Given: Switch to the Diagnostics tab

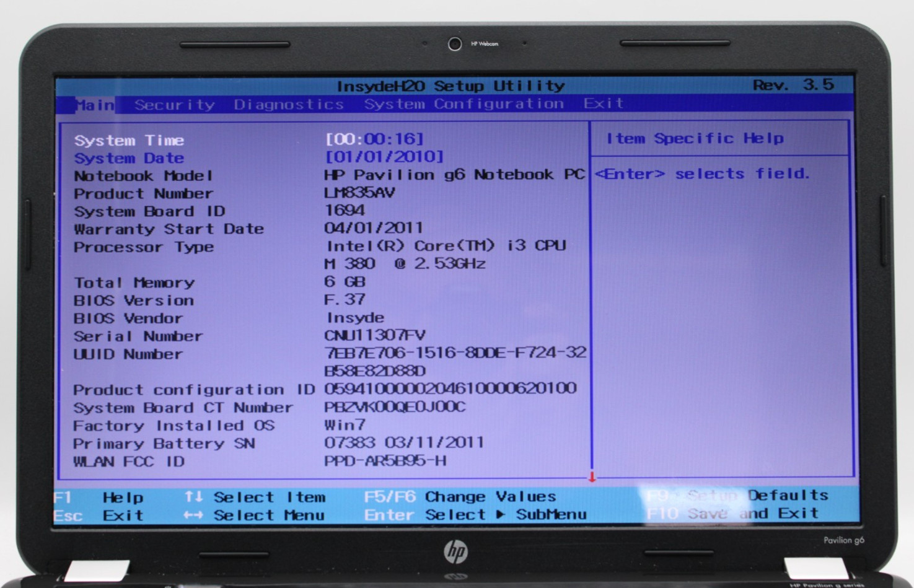Looking at the screenshot, I should (289, 104).
